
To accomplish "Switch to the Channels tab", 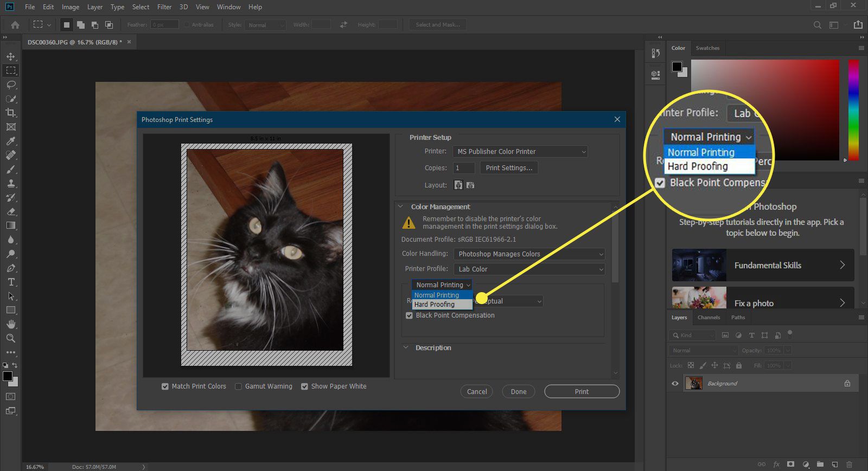I will [x=709, y=318].
